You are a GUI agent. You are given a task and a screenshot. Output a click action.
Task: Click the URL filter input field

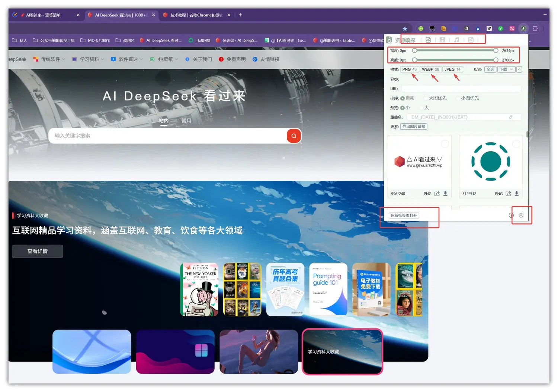(x=461, y=88)
